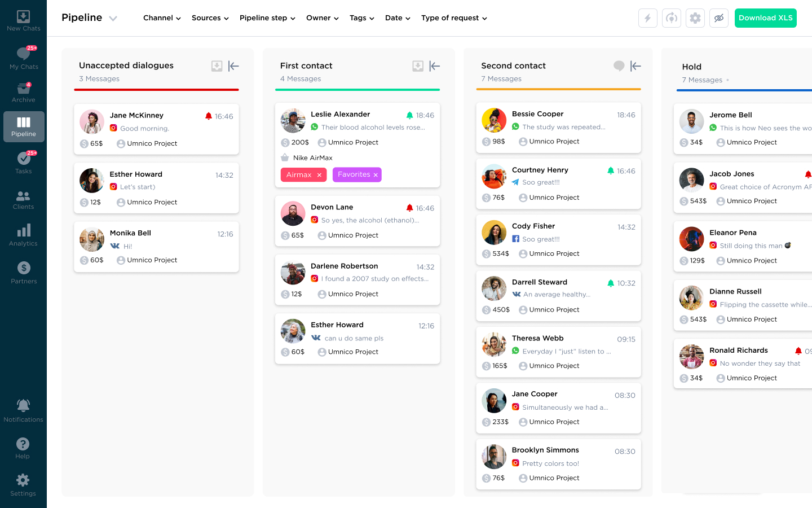Open Notifications bell in sidebar

coord(23,410)
